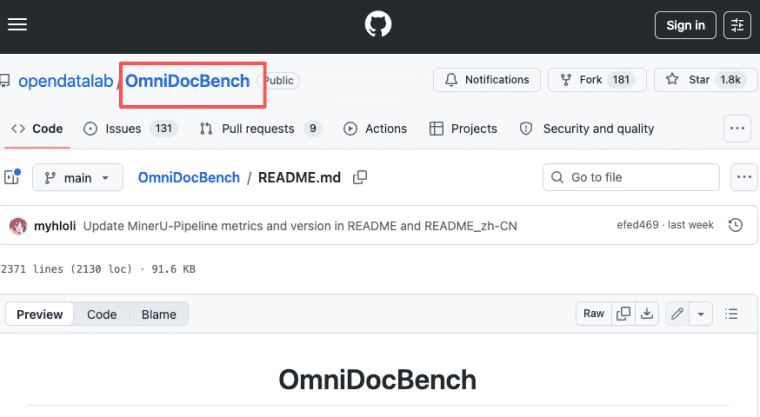Screen dimensions: 760x417
Task: Click the Notifications bell button
Action: point(487,80)
